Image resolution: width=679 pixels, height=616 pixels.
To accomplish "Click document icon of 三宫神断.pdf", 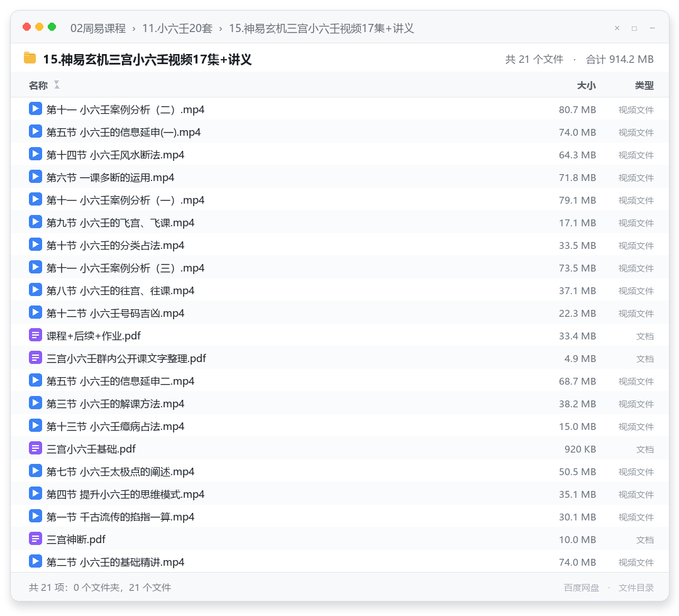I will tap(35, 539).
